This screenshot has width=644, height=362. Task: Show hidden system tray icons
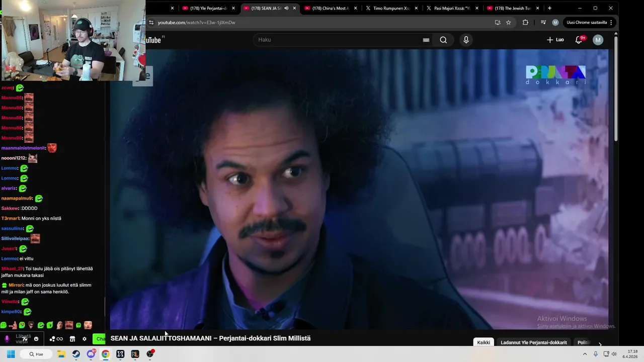pyautogui.click(x=585, y=354)
